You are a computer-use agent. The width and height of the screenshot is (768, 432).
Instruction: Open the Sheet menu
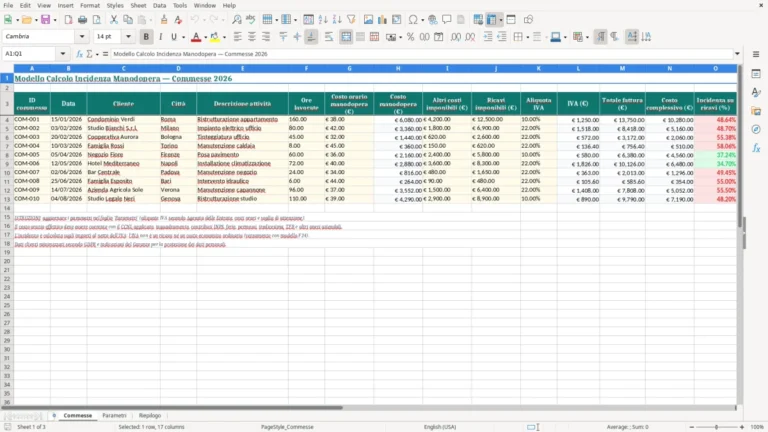[138, 5]
